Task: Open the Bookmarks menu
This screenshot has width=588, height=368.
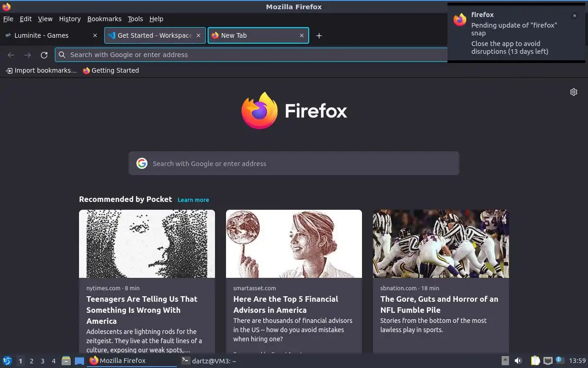Action: 104,19
